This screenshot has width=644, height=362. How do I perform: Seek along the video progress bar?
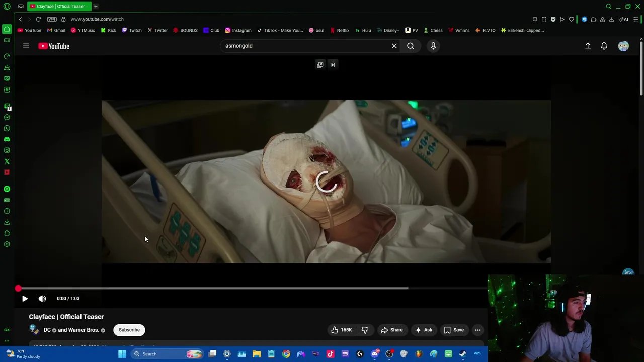[x=252, y=288]
